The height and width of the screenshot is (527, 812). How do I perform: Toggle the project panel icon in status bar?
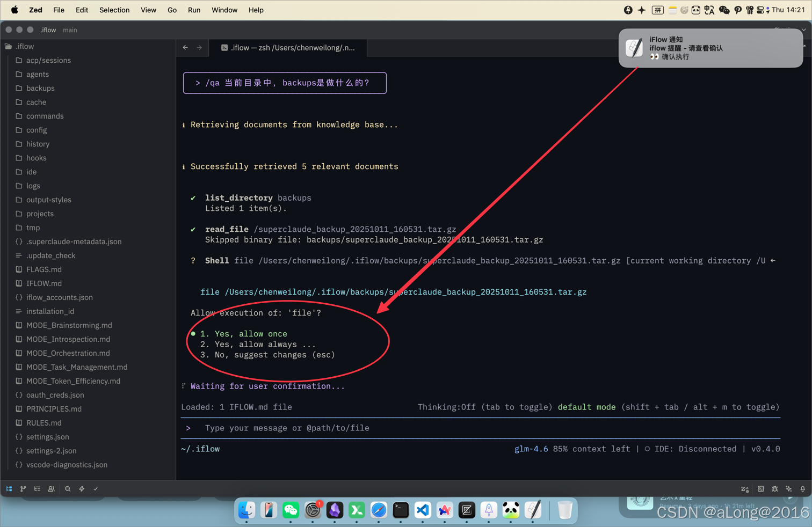(x=9, y=489)
